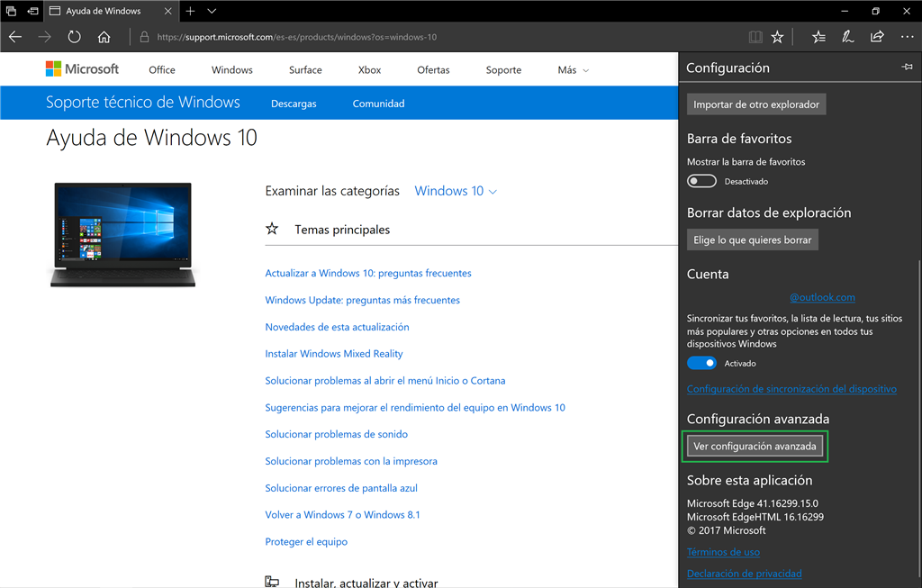This screenshot has height=588, width=922.
Task: Open the Soporte menu item
Action: pos(503,70)
